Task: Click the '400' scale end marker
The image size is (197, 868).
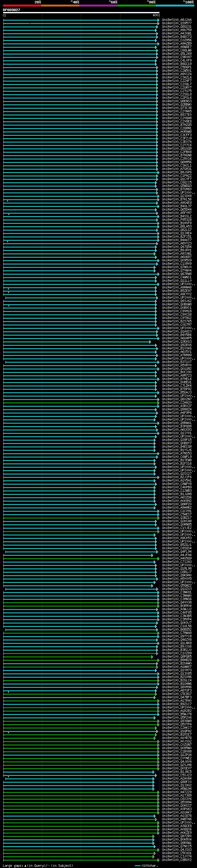Action: pos(155,15)
